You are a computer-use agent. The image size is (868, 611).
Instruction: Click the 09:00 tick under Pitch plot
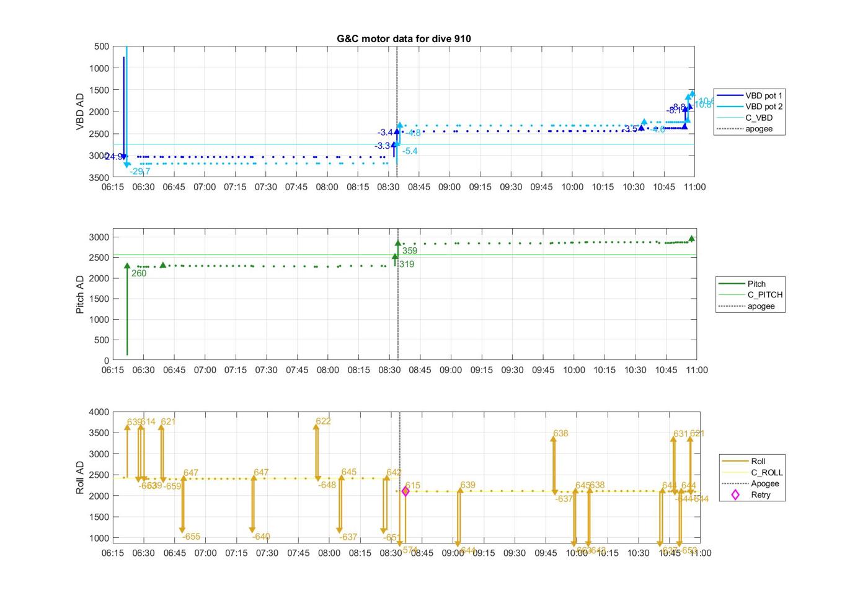click(451, 370)
